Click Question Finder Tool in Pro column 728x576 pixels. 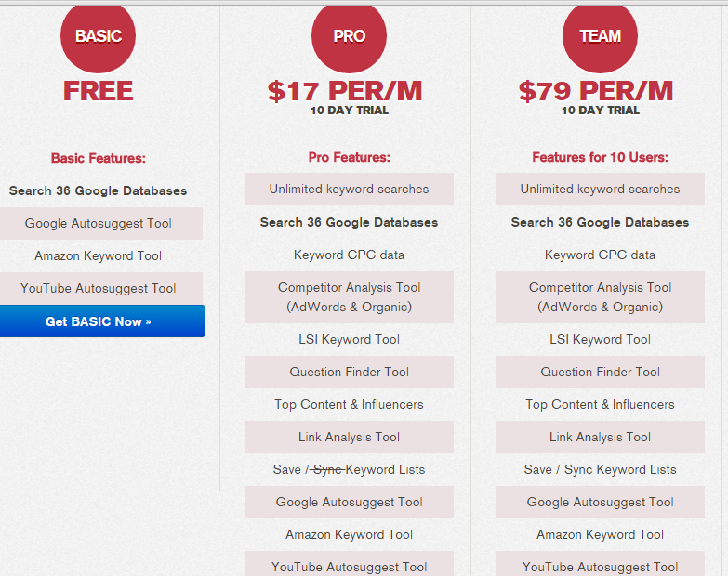(x=349, y=372)
